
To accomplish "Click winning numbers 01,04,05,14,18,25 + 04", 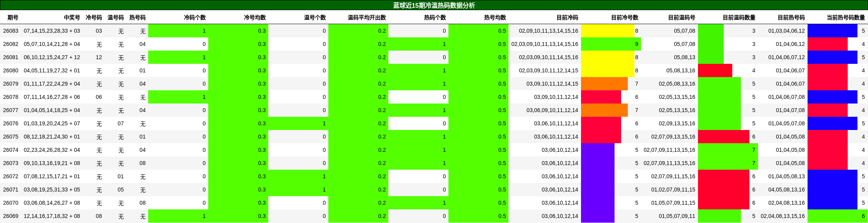I will click(52, 110).
